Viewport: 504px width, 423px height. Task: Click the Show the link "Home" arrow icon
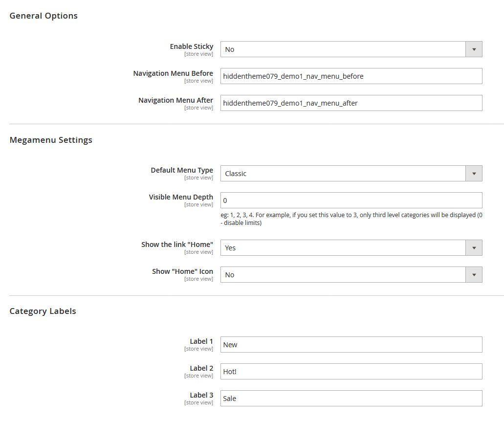pos(473,247)
